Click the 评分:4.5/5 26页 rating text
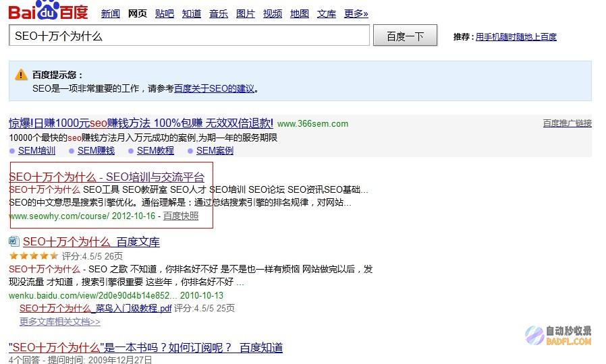 pos(92,256)
